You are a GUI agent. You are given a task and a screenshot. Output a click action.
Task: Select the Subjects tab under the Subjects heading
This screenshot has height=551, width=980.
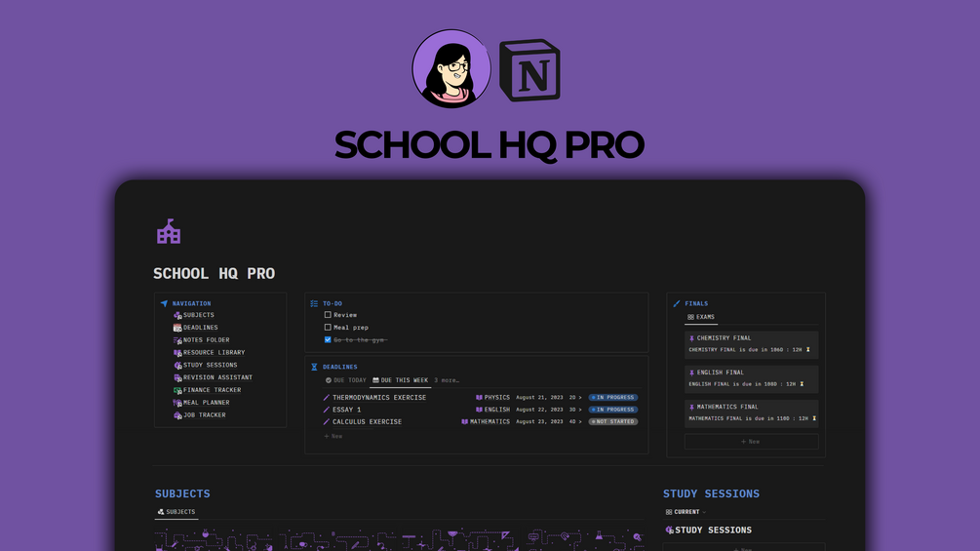tap(176, 512)
